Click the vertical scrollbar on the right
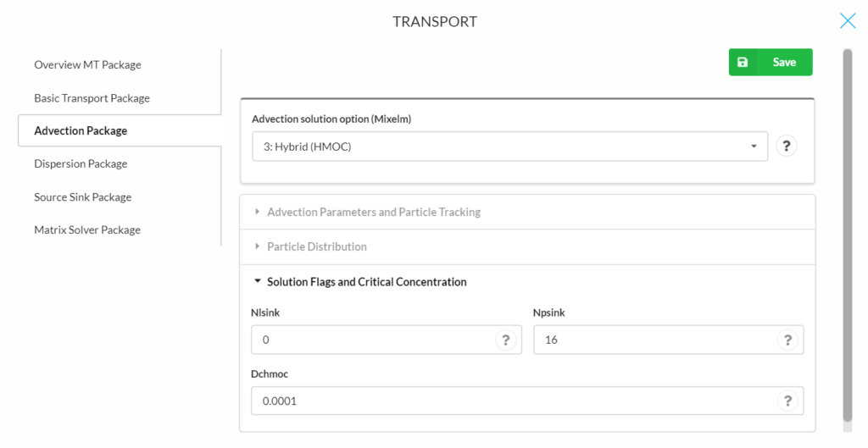 (x=848, y=235)
